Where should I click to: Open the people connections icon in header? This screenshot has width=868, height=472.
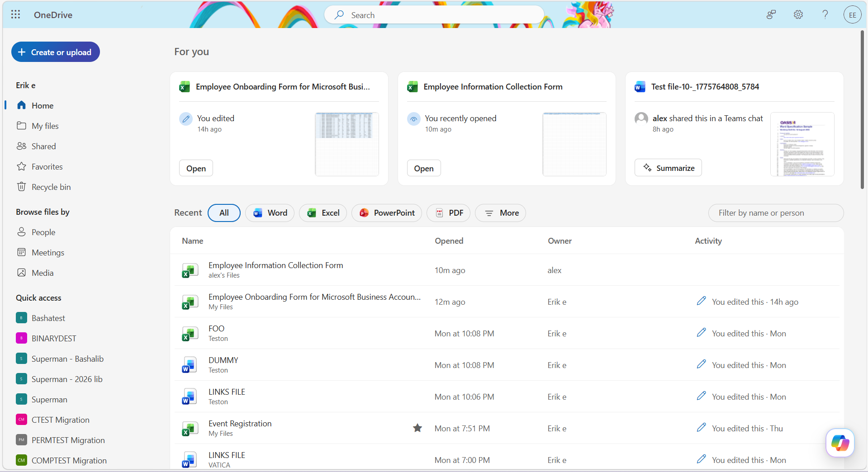tap(771, 14)
